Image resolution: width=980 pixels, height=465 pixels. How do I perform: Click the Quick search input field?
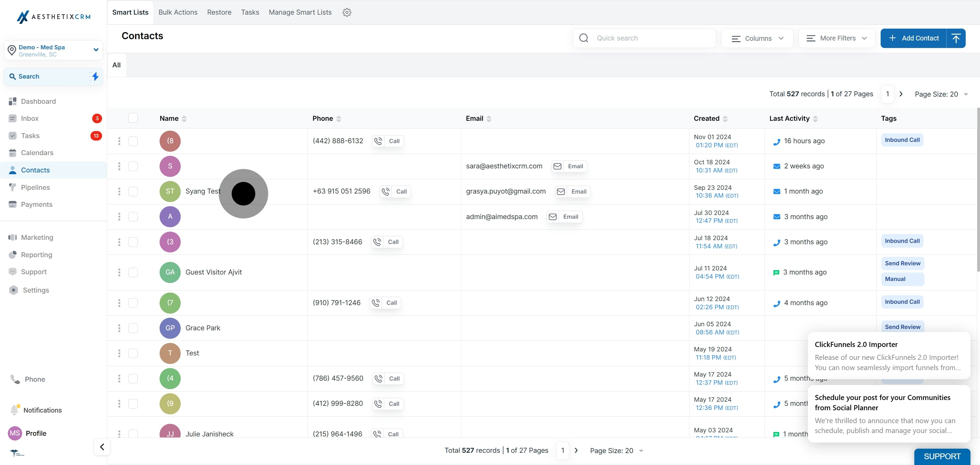644,38
